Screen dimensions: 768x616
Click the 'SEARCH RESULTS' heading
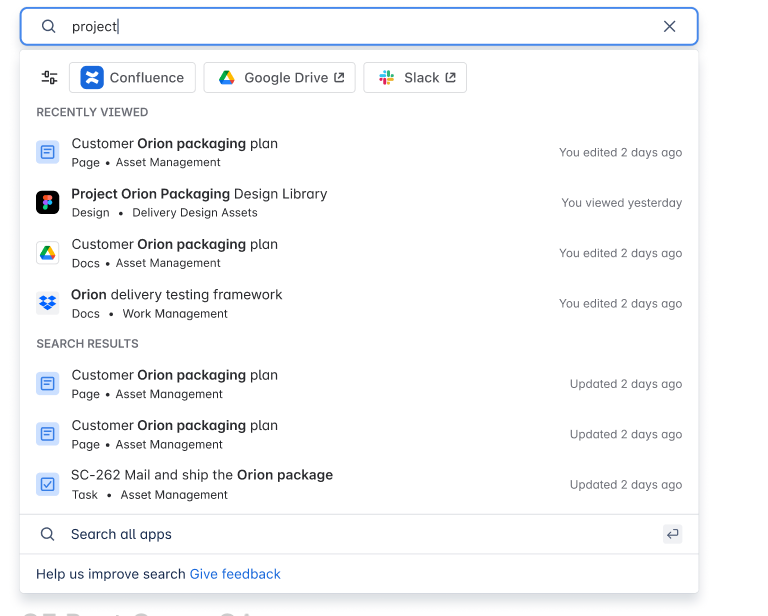(87, 344)
